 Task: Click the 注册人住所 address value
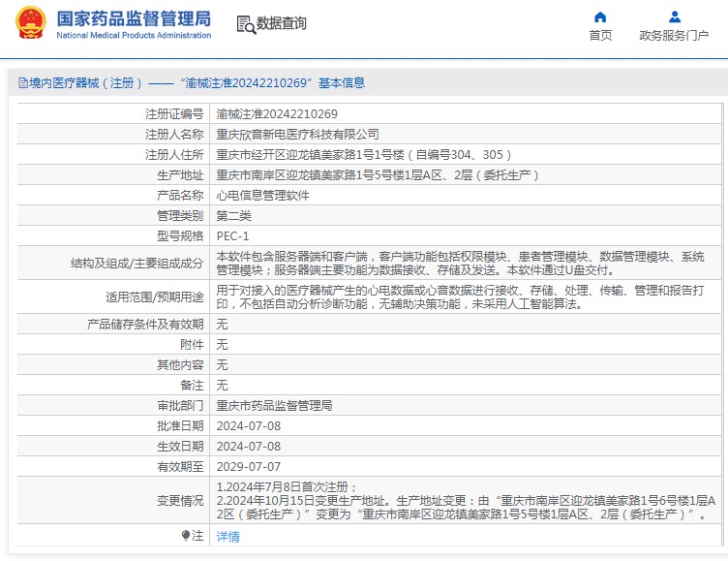click(364, 155)
